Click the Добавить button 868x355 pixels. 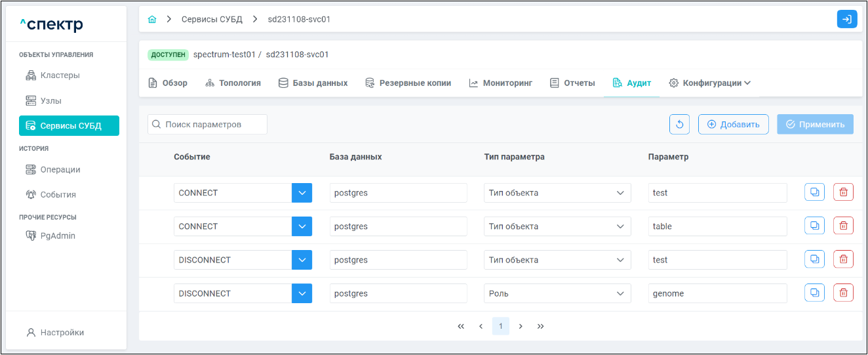[733, 125]
